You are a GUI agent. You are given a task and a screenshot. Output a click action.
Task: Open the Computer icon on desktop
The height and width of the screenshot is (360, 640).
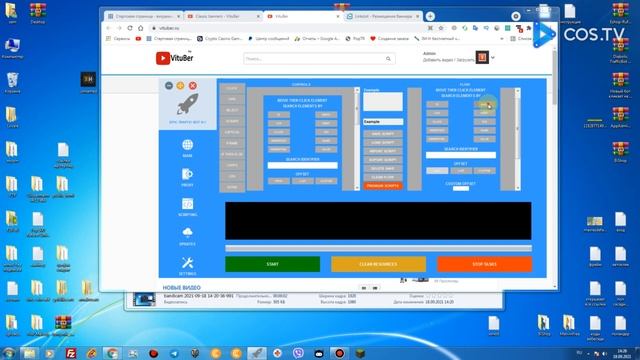(x=12, y=48)
